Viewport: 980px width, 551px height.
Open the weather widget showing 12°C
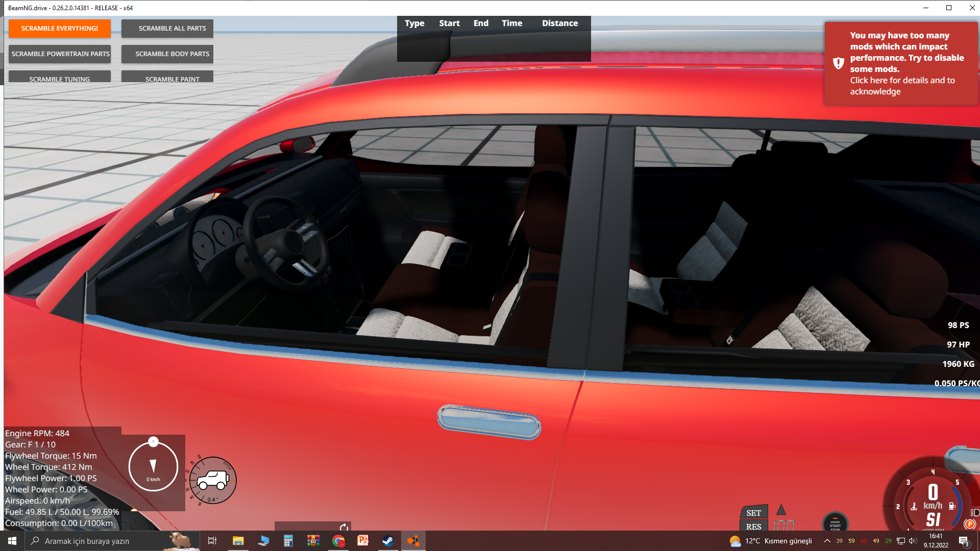pos(771,541)
